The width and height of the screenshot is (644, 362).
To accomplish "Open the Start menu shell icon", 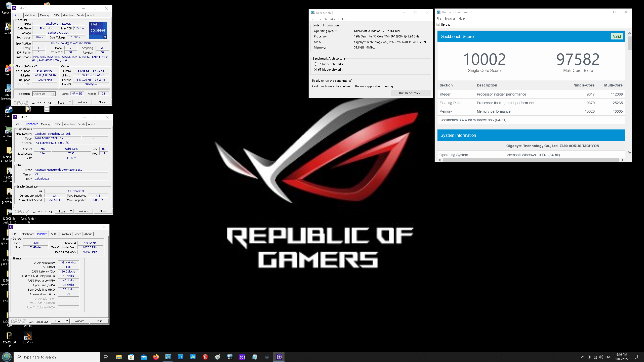I will (7, 357).
